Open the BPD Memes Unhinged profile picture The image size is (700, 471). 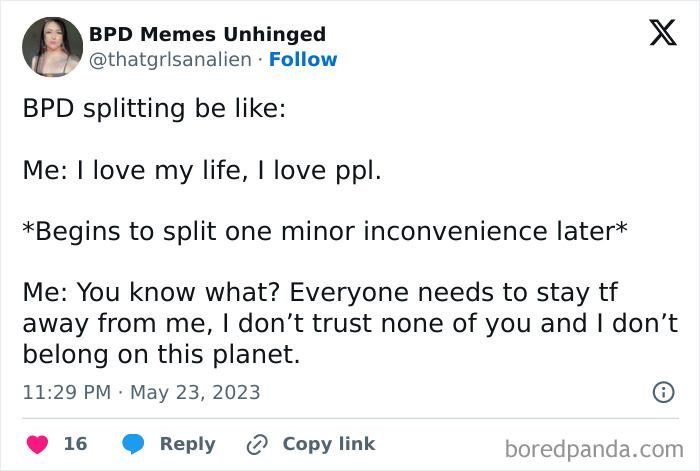(52, 47)
